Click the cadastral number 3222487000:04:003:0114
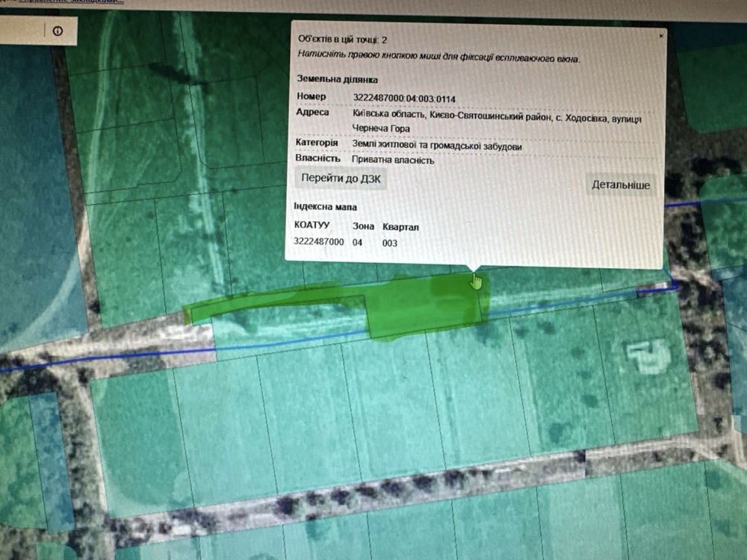Image resolution: width=747 pixels, height=560 pixels. pos(404,99)
